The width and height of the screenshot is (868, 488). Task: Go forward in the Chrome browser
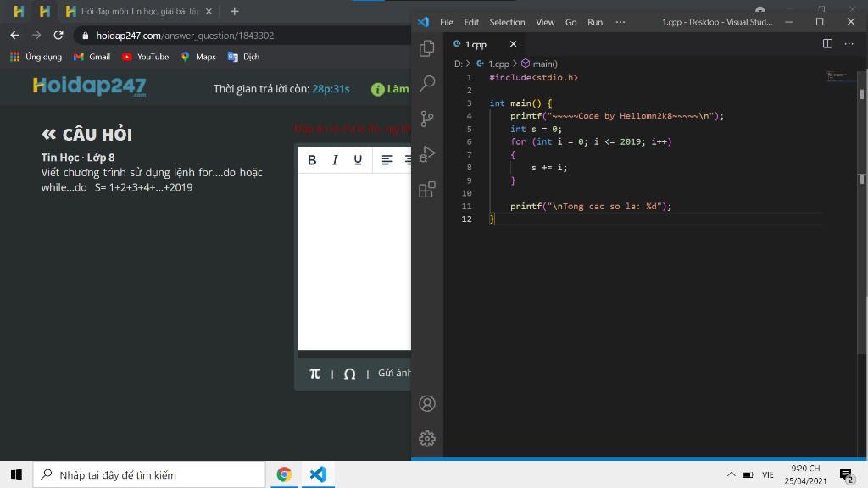coord(36,35)
